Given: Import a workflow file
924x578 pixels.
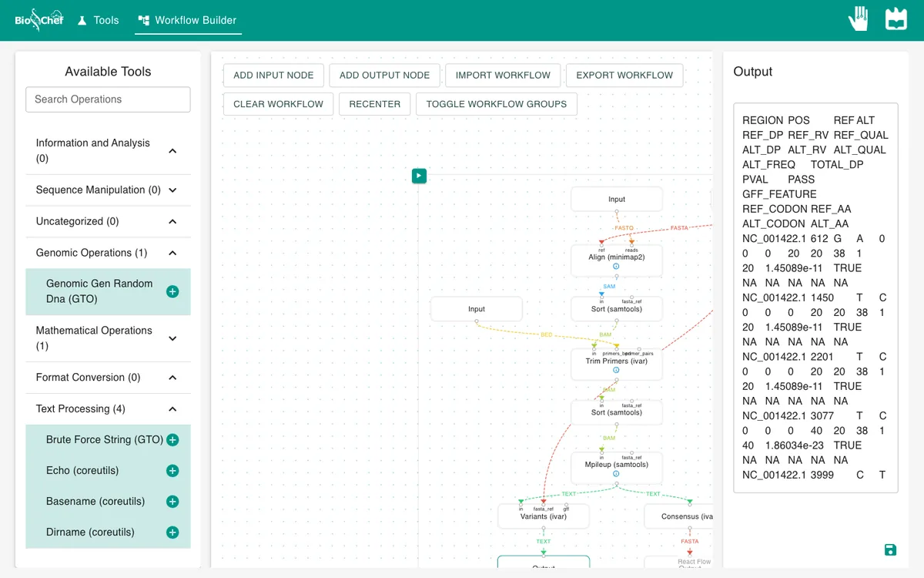Looking at the screenshot, I should click(503, 76).
